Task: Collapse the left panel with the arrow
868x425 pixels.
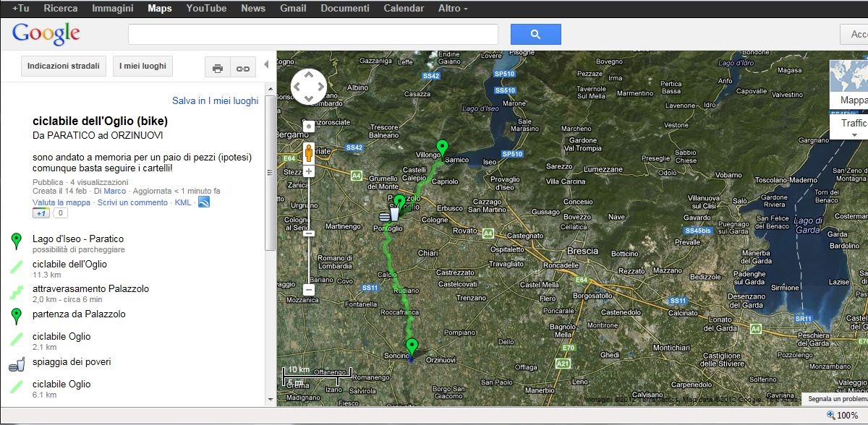Action: click(266, 64)
